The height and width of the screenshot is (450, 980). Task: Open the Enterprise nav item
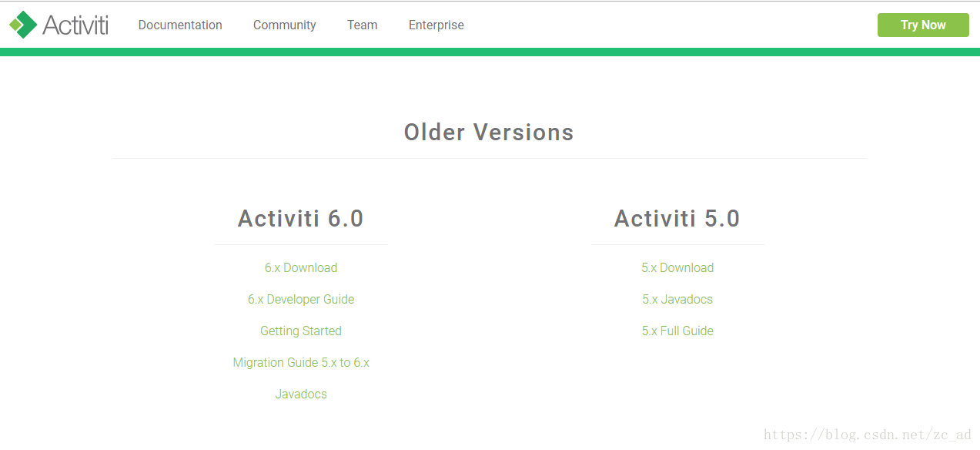[x=436, y=25]
